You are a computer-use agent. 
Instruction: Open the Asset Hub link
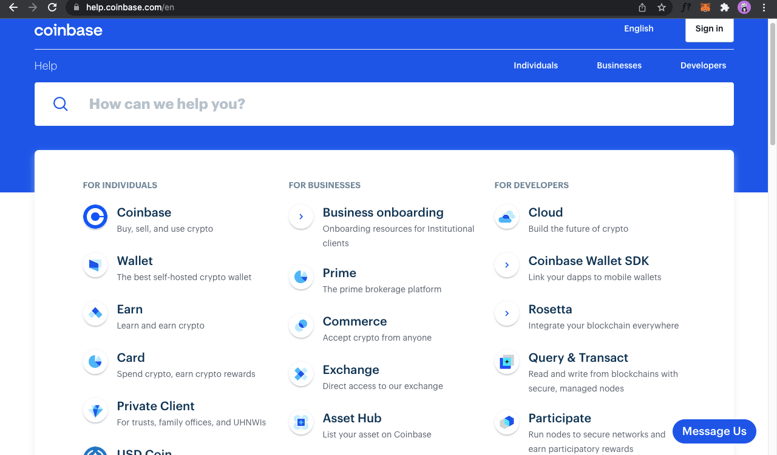pos(352,418)
